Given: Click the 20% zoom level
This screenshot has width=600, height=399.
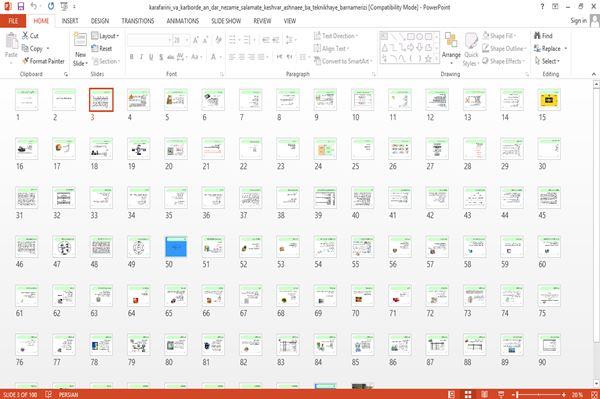Looking at the screenshot, I should coord(577,394).
